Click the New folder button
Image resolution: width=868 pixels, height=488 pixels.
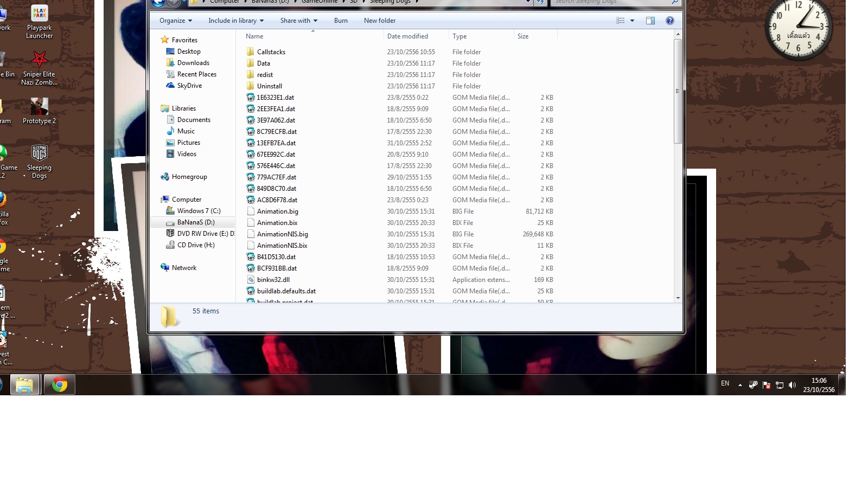click(x=380, y=21)
